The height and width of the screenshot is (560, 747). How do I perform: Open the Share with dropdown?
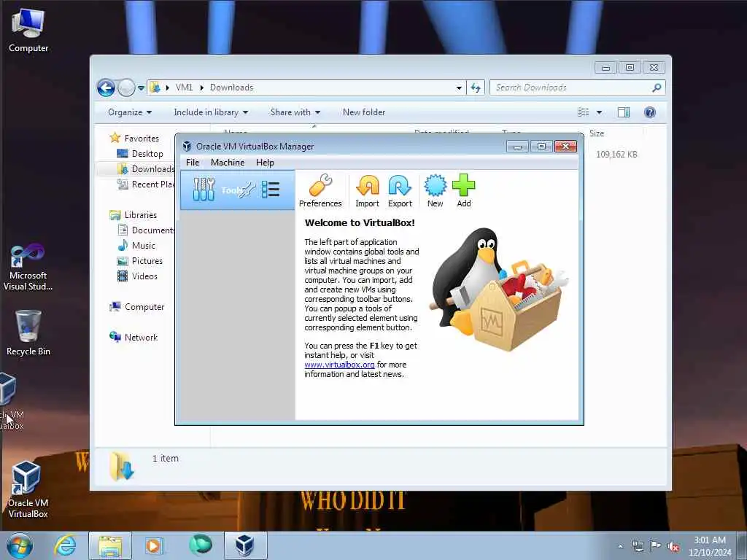(295, 112)
